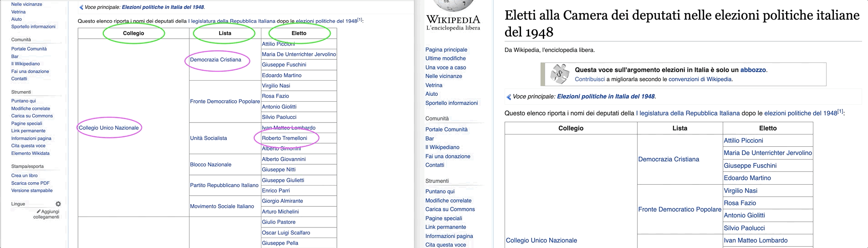This screenshot has width=868, height=248.
Task: Select Blocco Nazionale in the Lista column
Action: (210, 165)
